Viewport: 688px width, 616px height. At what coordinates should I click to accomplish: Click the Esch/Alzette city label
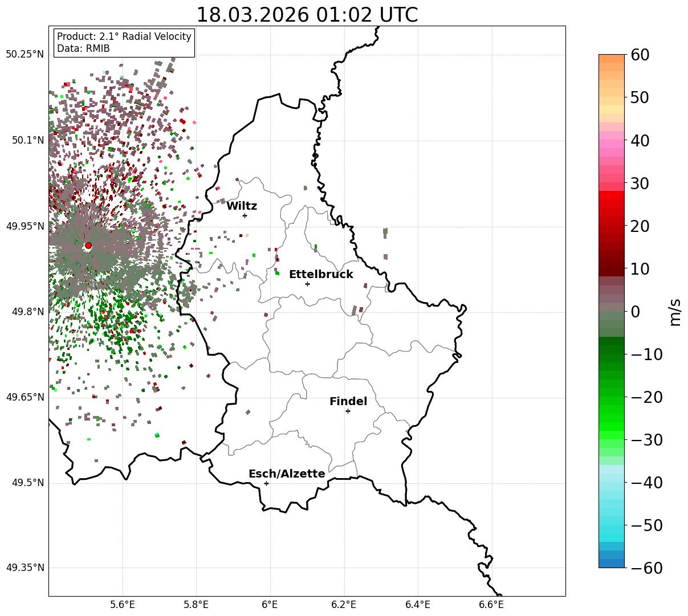[x=287, y=474]
